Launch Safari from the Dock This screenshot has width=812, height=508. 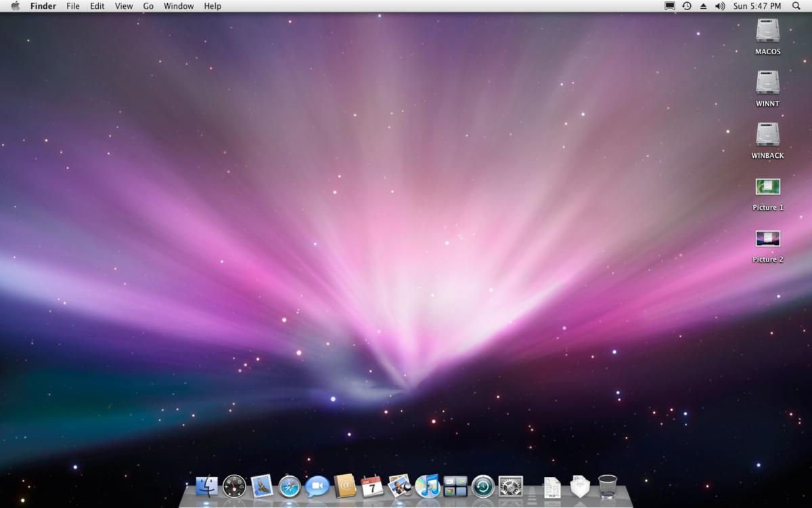[x=290, y=486]
